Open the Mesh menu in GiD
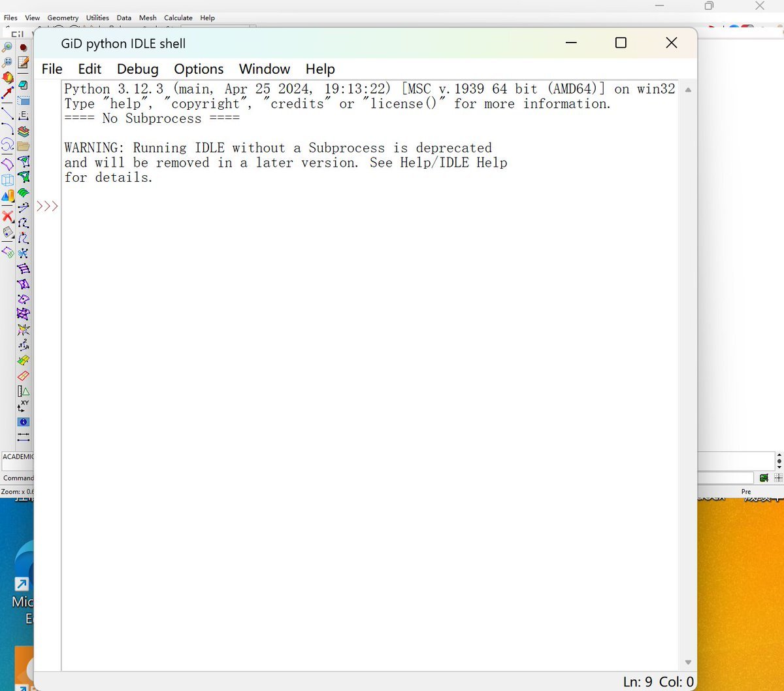This screenshot has width=784, height=691. point(147,18)
